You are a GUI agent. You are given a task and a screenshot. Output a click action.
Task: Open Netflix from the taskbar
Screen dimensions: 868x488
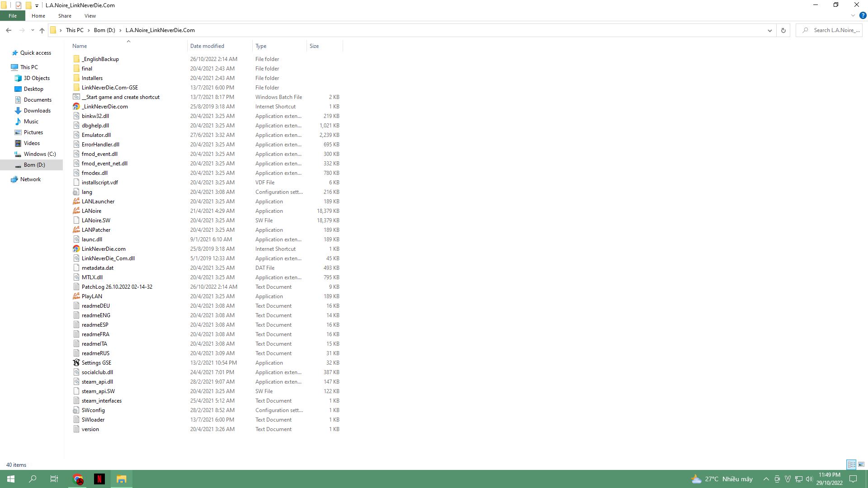tap(99, 479)
